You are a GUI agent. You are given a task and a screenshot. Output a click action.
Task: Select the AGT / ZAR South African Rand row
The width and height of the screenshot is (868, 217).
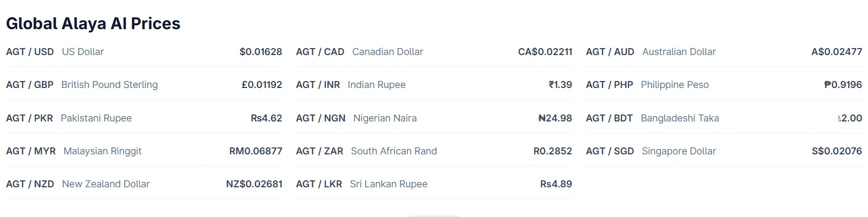pos(434,151)
